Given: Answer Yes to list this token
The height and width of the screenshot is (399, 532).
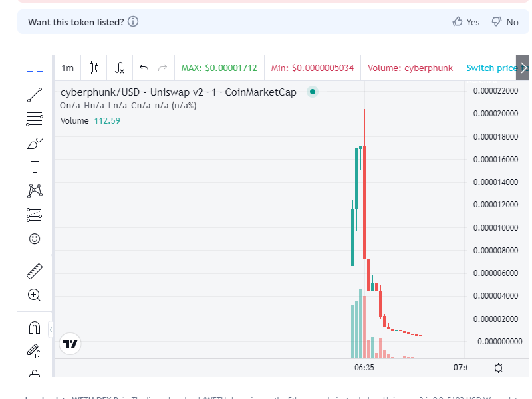Looking at the screenshot, I should [x=465, y=21].
